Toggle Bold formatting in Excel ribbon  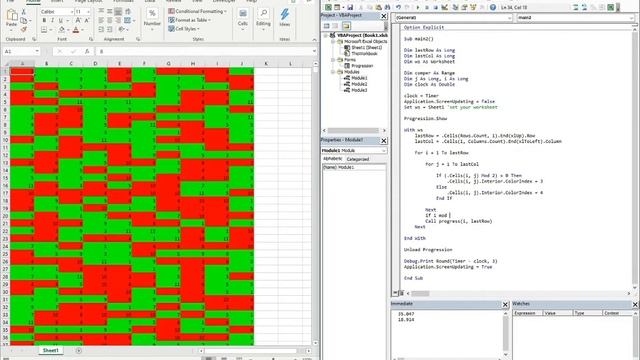pyautogui.click(x=44, y=20)
